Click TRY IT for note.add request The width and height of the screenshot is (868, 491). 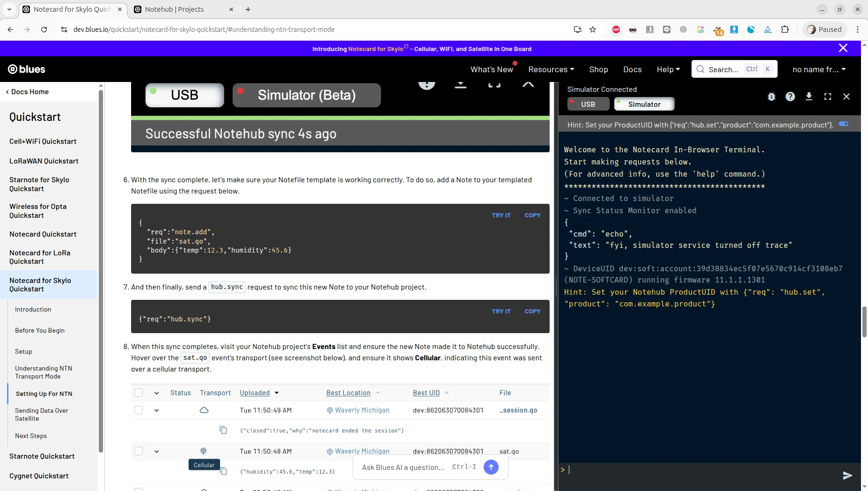[x=501, y=216]
